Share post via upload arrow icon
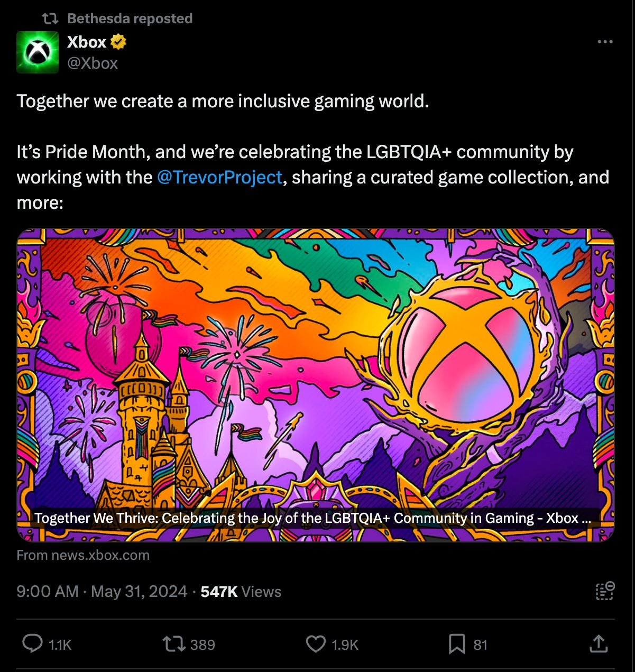Screen dimensions: 635x672 click(598, 643)
